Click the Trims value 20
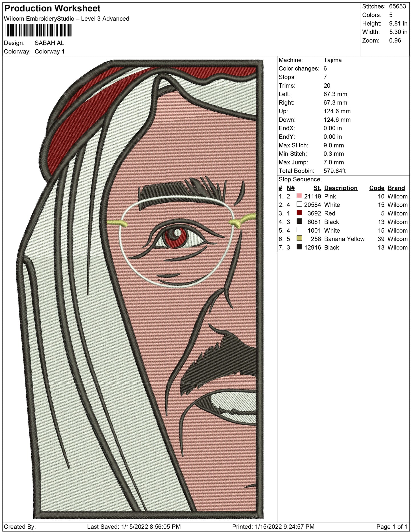The width and height of the screenshot is (412, 532). tap(327, 86)
